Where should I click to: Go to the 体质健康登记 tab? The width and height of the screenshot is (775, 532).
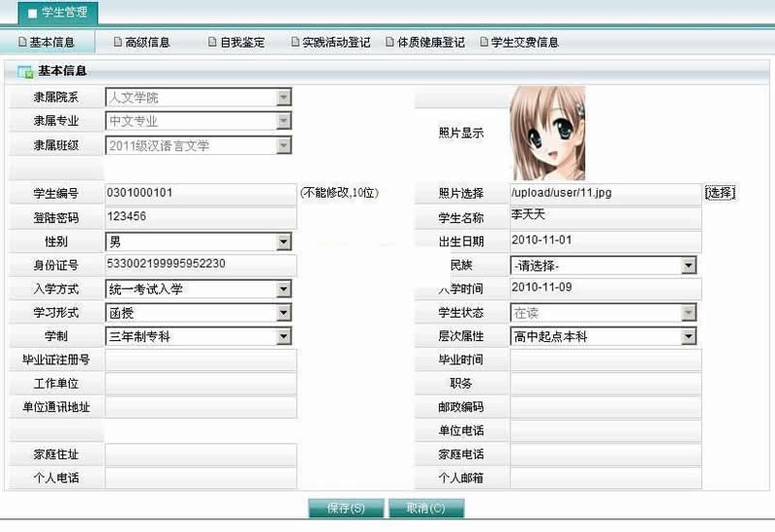click(424, 43)
